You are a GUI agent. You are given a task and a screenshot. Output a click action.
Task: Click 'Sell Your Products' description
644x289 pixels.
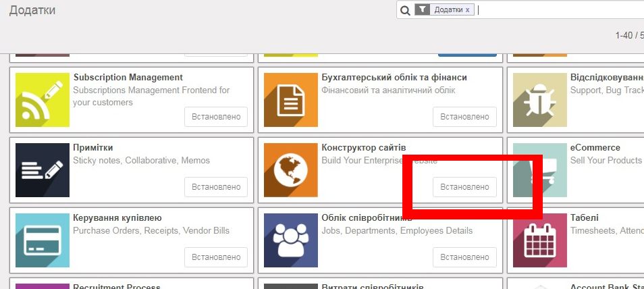[606, 160]
